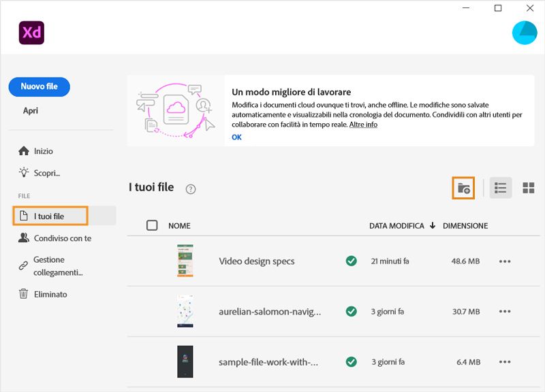
Task: Toggle the select all files checkbox
Action: [x=152, y=225]
